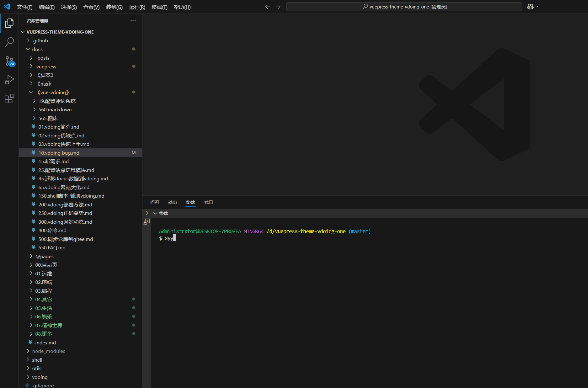Screen dimensions: 588x388
Task: Open the 终端(T) menu
Action: (x=159, y=7)
